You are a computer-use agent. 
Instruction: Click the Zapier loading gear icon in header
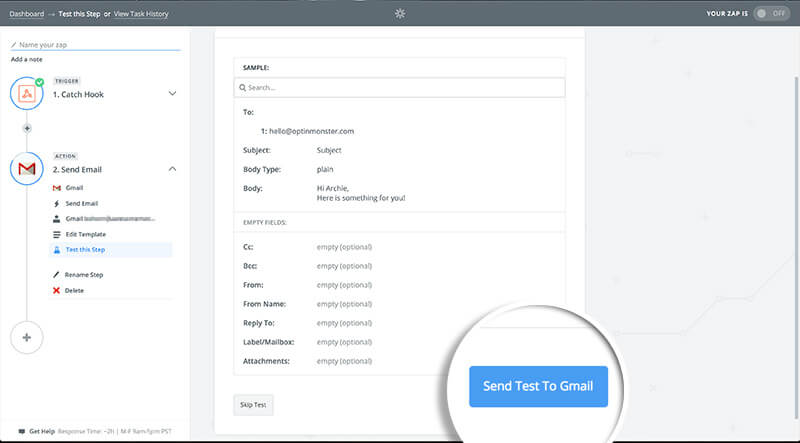point(400,14)
